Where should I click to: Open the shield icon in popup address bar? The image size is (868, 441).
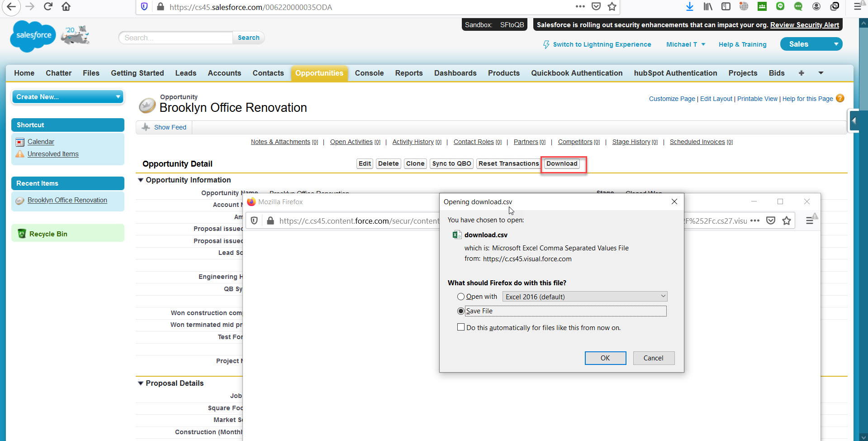(254, 220)
